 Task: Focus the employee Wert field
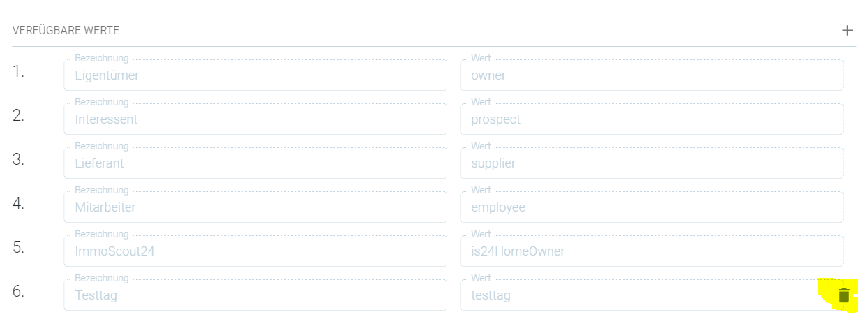coord(652,207)
